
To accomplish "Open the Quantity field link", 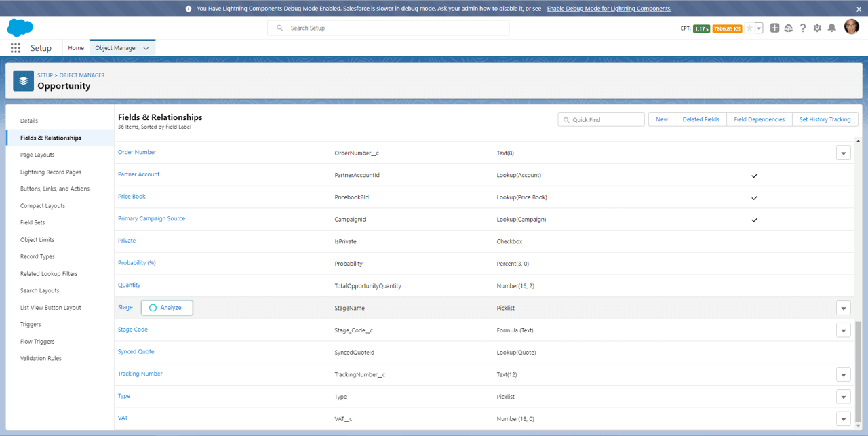I will point(130,285).
